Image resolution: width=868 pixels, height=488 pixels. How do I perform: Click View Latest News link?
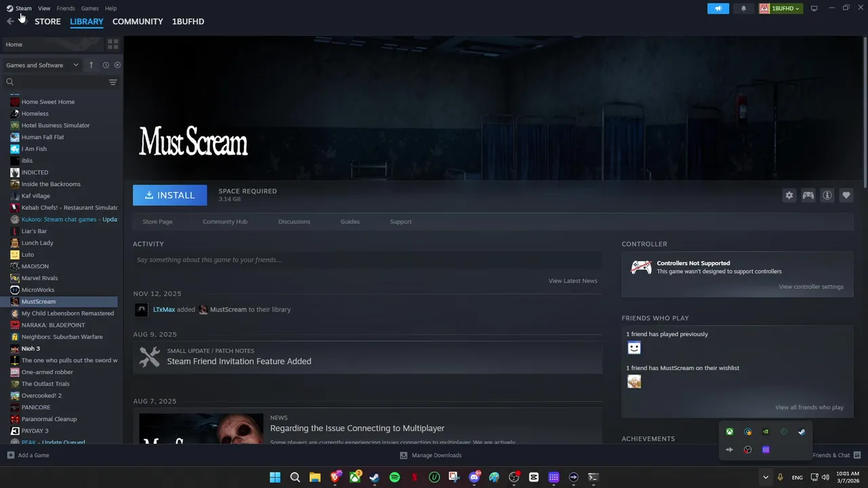[573, 281]
